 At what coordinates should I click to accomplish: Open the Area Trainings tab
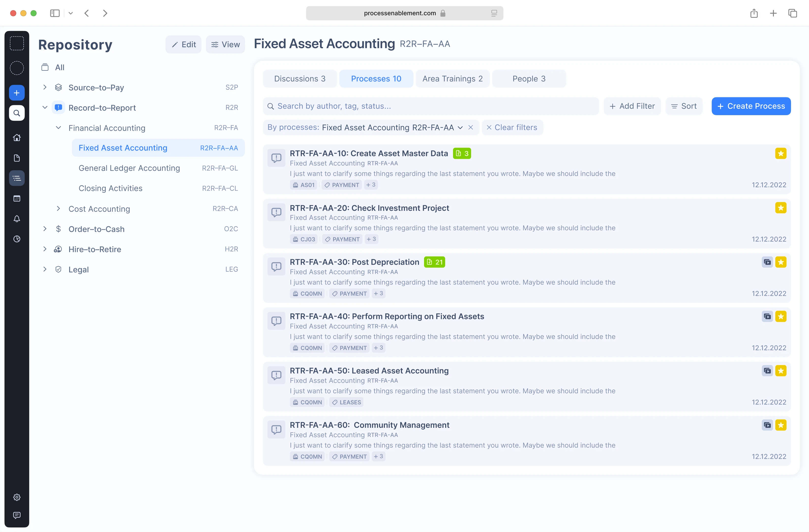452,79
